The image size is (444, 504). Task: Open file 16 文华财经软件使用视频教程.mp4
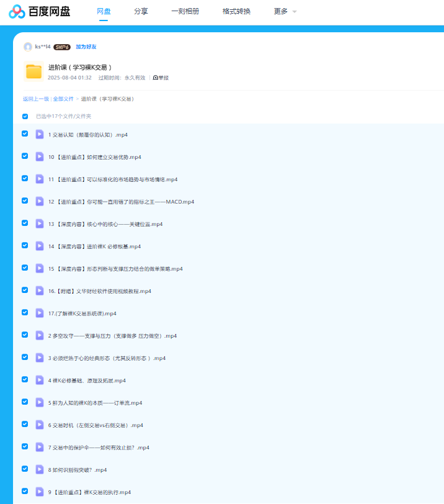click(x=99, y=291)
